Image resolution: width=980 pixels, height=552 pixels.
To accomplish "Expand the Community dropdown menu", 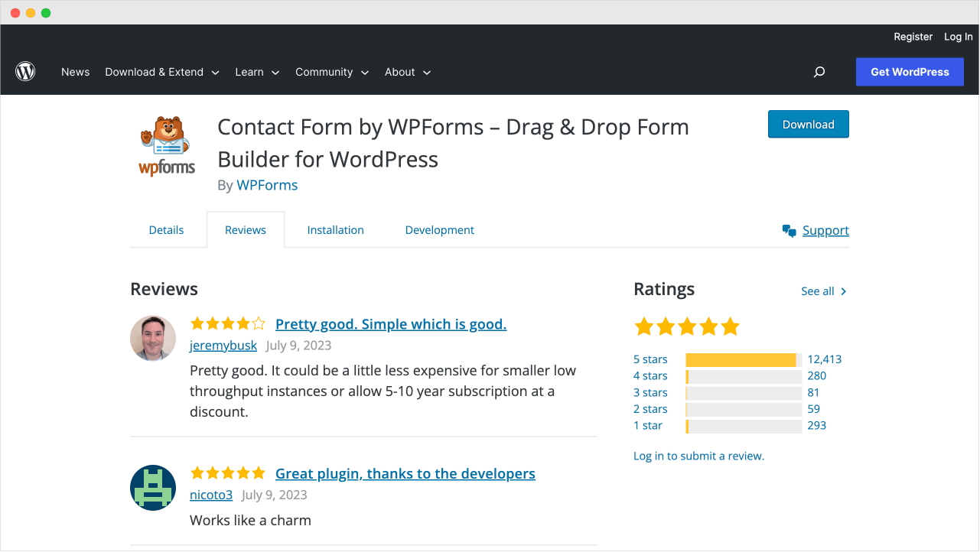I will point(332,72).
